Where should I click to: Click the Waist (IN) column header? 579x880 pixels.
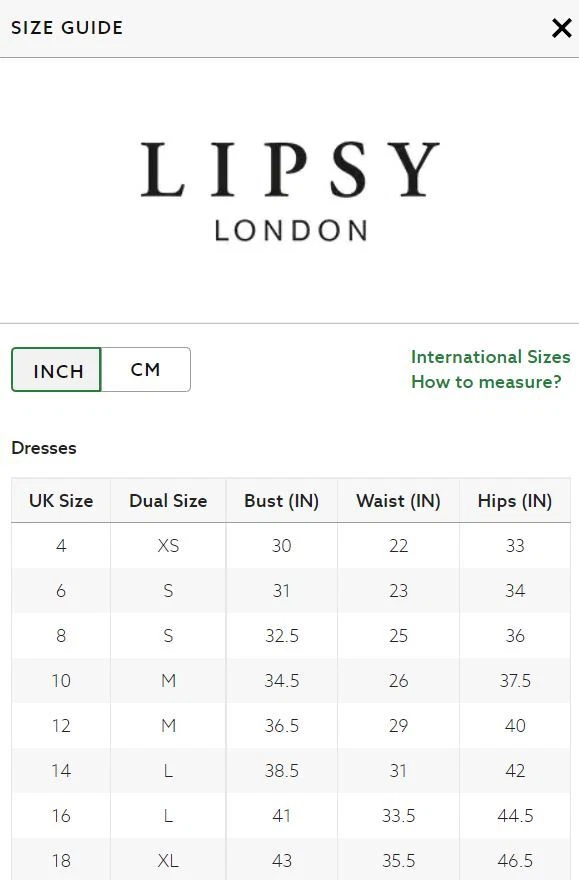point(398,501)
